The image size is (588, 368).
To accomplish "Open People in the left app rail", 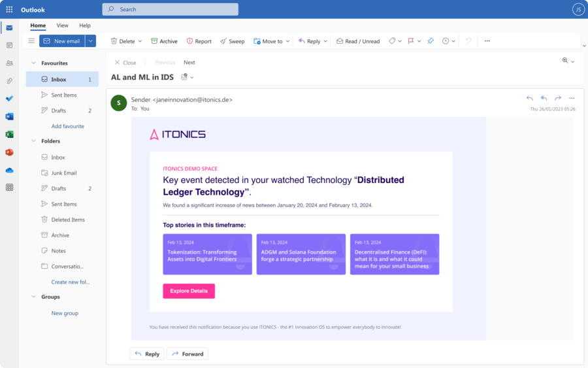I will [9, 63].
